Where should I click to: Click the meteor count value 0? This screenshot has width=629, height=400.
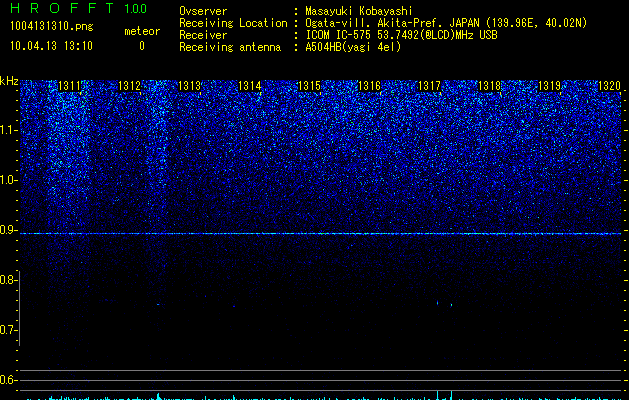[142, 46]
